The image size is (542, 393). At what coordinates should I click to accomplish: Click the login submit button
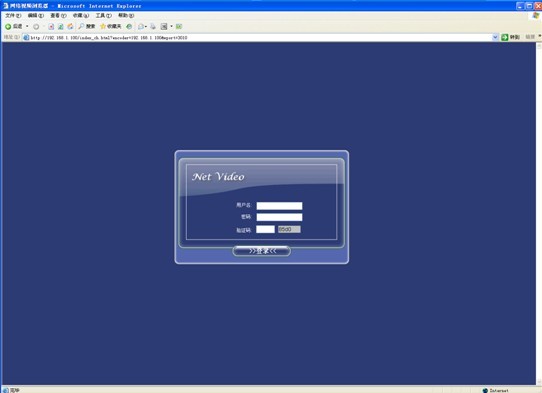(262, 251)
